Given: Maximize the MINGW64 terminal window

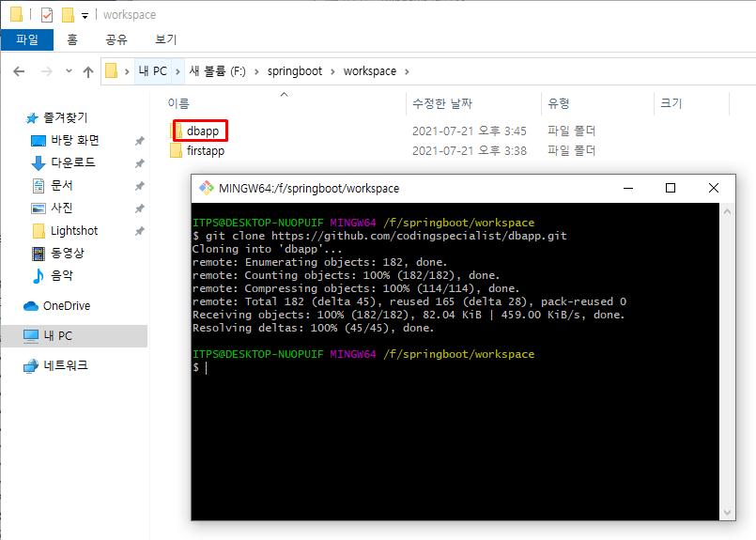Looking at the screenshot, I should pos(671,188).
